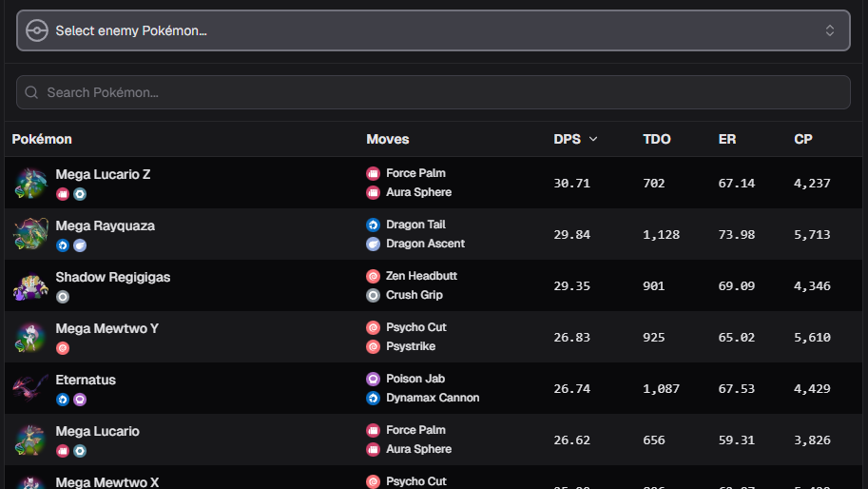The height and width of the screenshot is (489, 868).
Task: Sort by the ER column header
Action: pos(726,139)
